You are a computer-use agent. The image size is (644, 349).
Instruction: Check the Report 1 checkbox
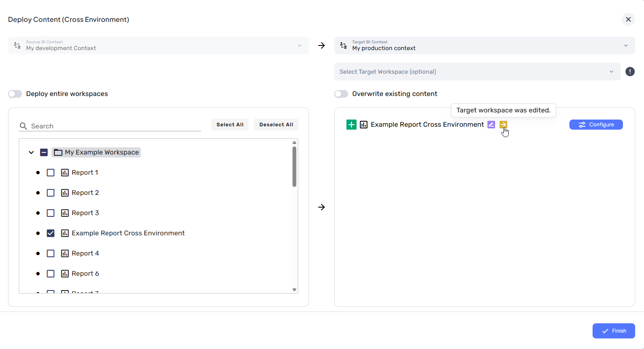(x=51, y=173)
